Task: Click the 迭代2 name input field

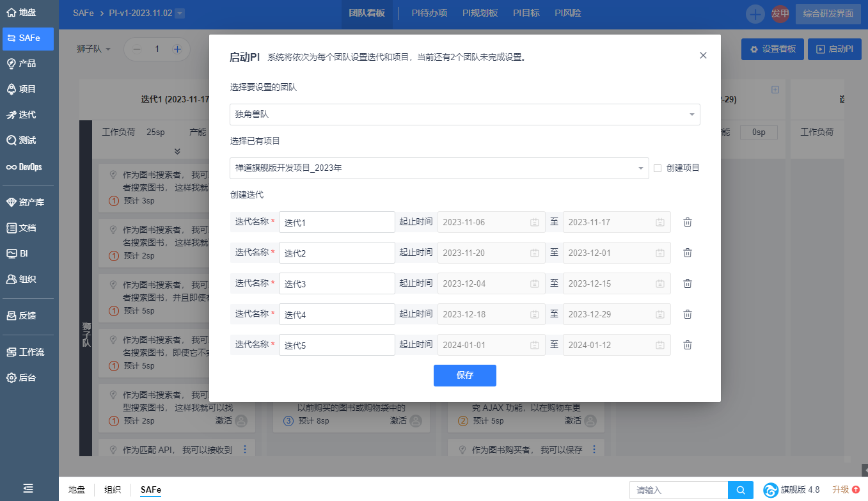Action: click(x=336, y=253)
